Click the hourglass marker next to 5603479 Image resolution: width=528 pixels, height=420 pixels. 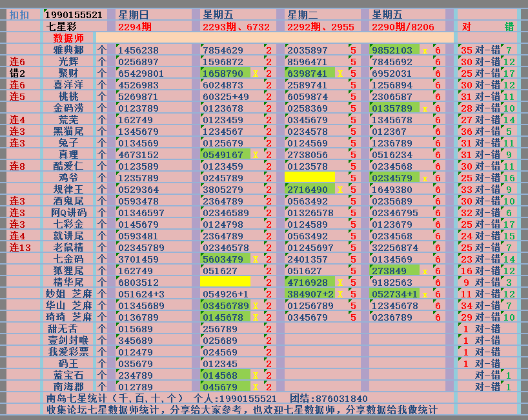click(255, 259)
